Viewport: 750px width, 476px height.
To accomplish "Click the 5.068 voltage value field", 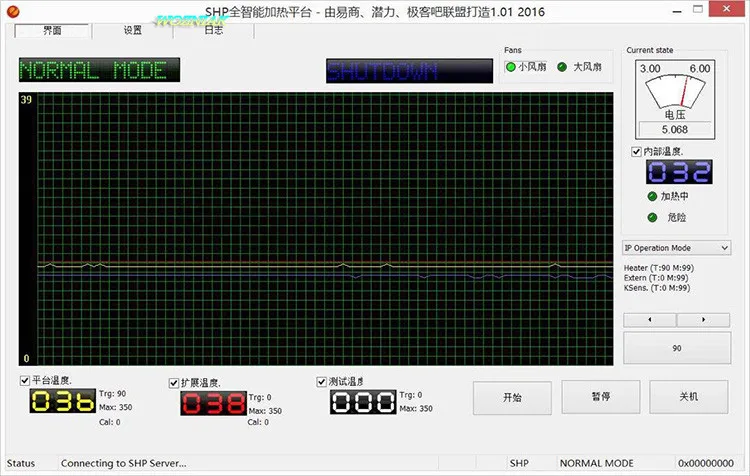I will pyautogui.click(x=675, y=129).
